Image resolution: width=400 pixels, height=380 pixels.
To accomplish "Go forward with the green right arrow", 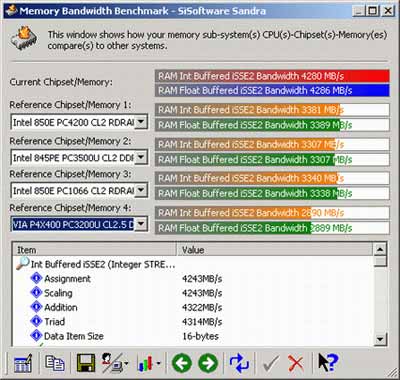I will coord(208,363).
